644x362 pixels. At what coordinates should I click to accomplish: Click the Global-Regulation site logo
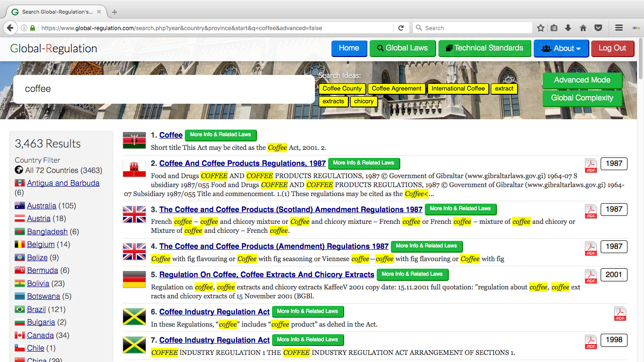54,49
